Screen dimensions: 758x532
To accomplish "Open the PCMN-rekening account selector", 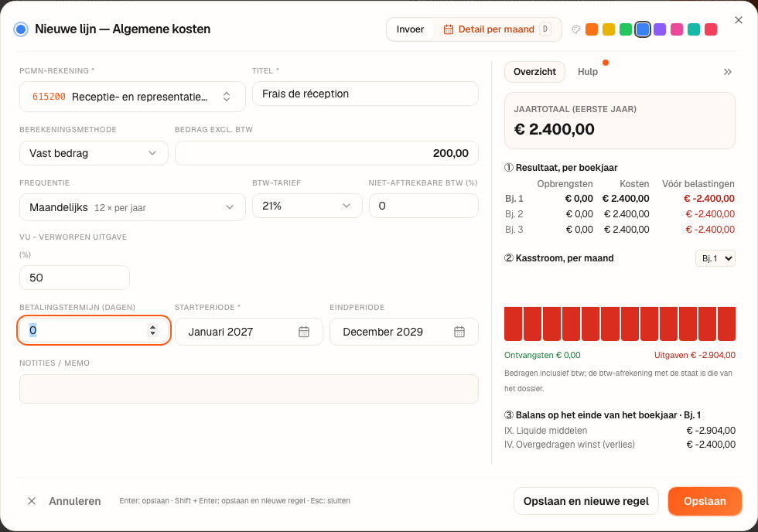I will click(x=132, y=97).
